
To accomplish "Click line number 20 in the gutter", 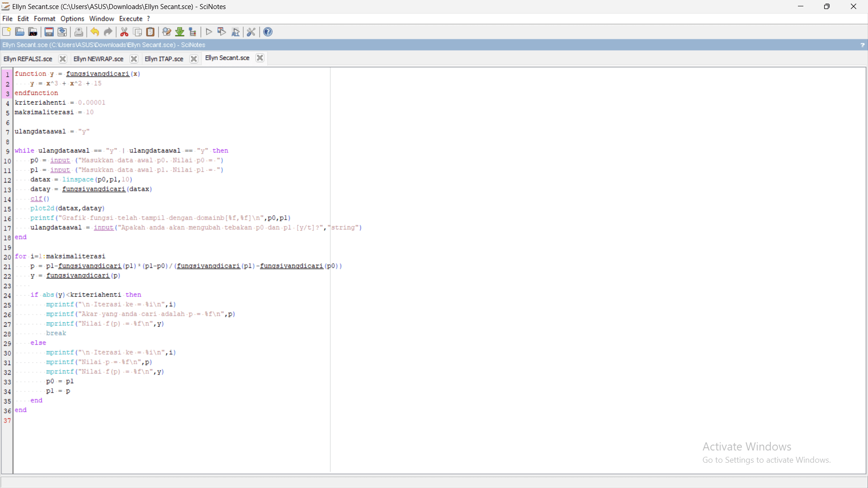I will click(x=7, y=257).
